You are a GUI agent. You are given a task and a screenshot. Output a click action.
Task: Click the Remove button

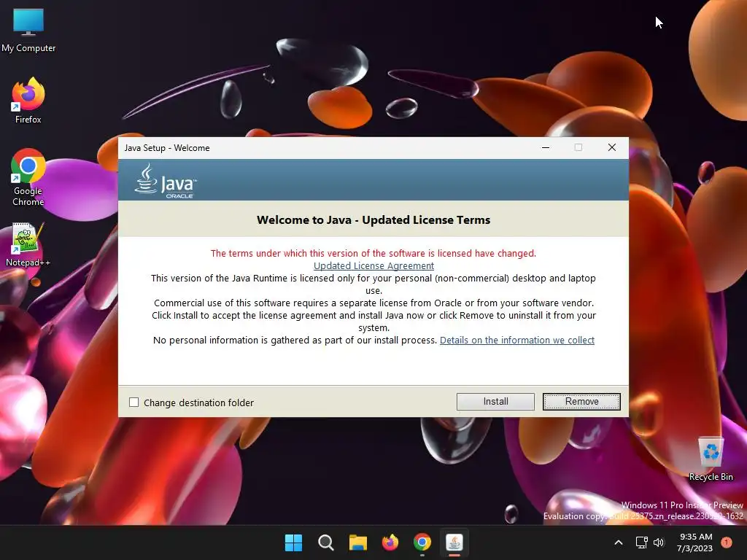(x=581, y=402)
